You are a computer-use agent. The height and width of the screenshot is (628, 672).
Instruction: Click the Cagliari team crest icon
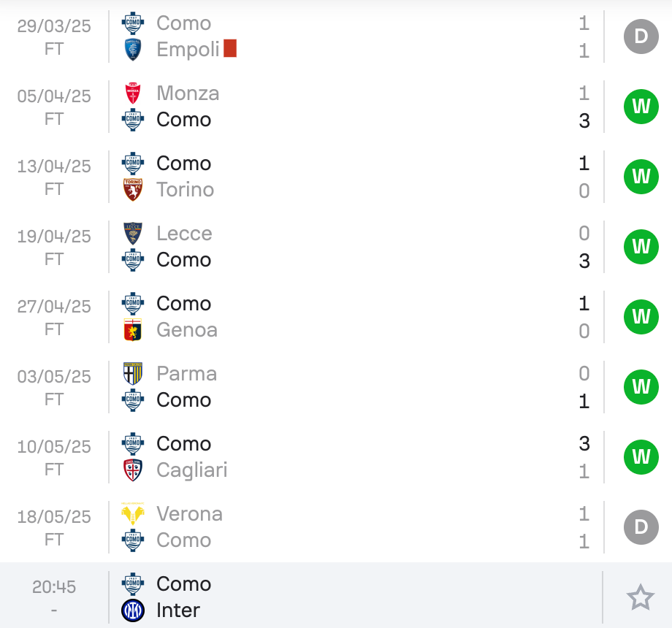(x=133, y=470)
